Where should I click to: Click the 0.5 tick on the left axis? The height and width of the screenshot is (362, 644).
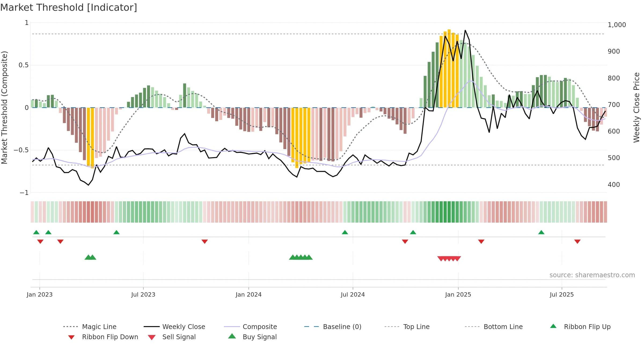[24, 65]
